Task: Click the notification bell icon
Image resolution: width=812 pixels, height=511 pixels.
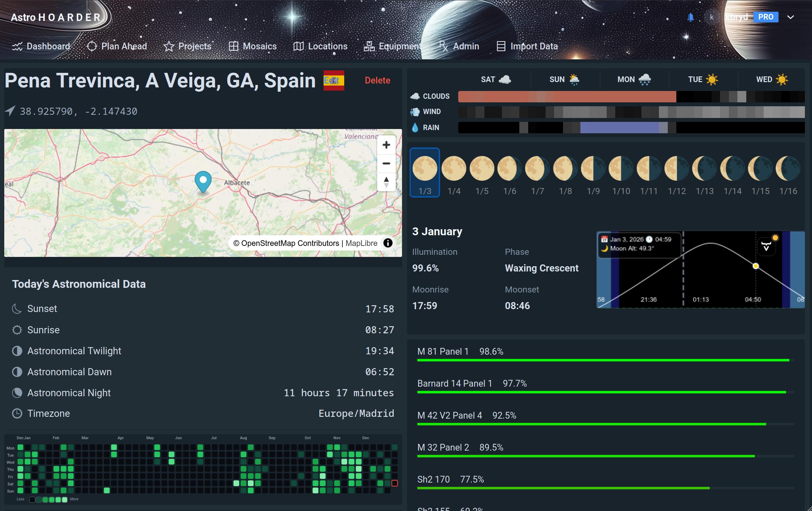Action: pyautogui.click(x=691, y=17)
